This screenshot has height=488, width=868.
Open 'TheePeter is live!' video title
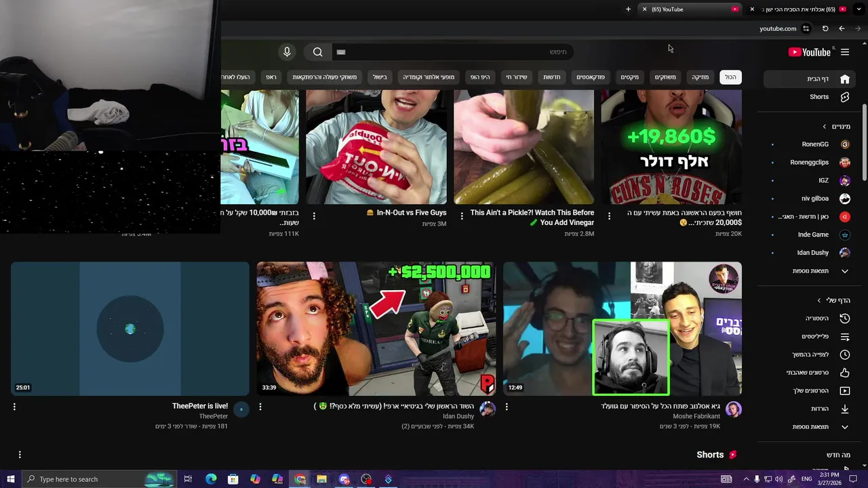click(200, 406)
